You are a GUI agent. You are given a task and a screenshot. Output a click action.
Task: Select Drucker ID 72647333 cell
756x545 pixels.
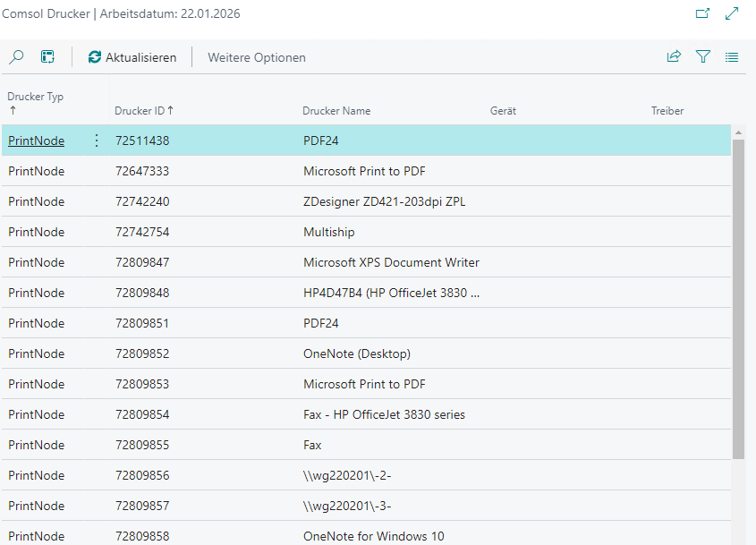coord(142,171)
